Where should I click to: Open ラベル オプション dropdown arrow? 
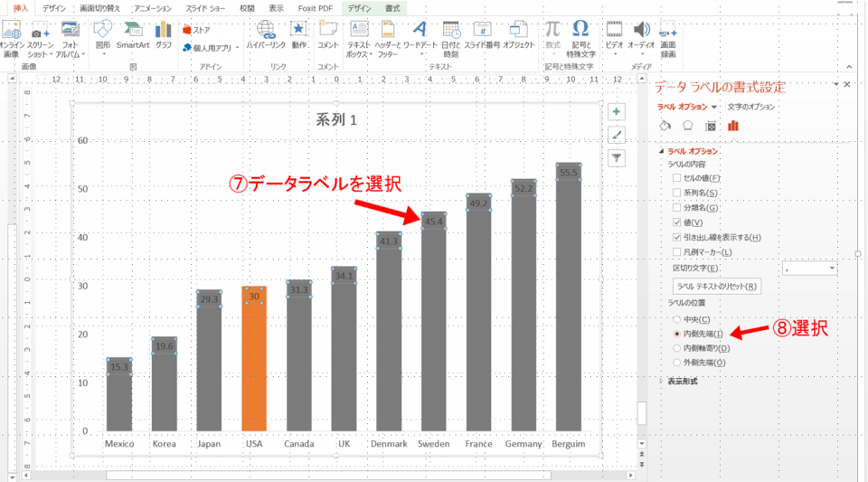[714, 107]
